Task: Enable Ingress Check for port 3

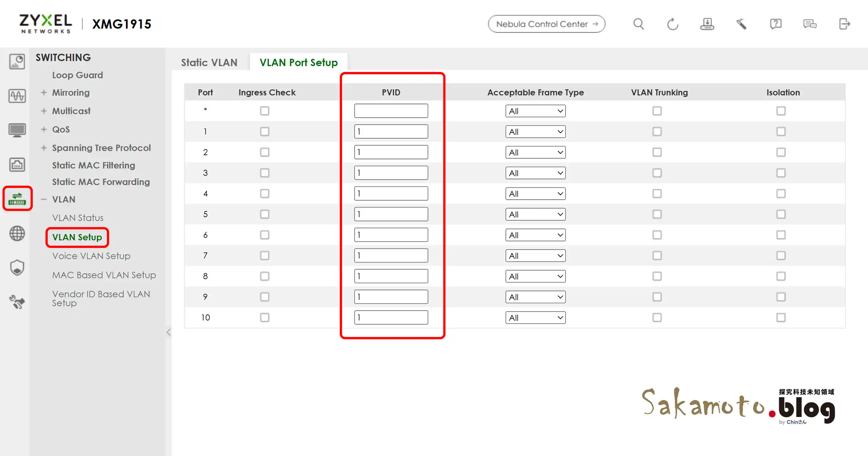Action: [264, 173]
